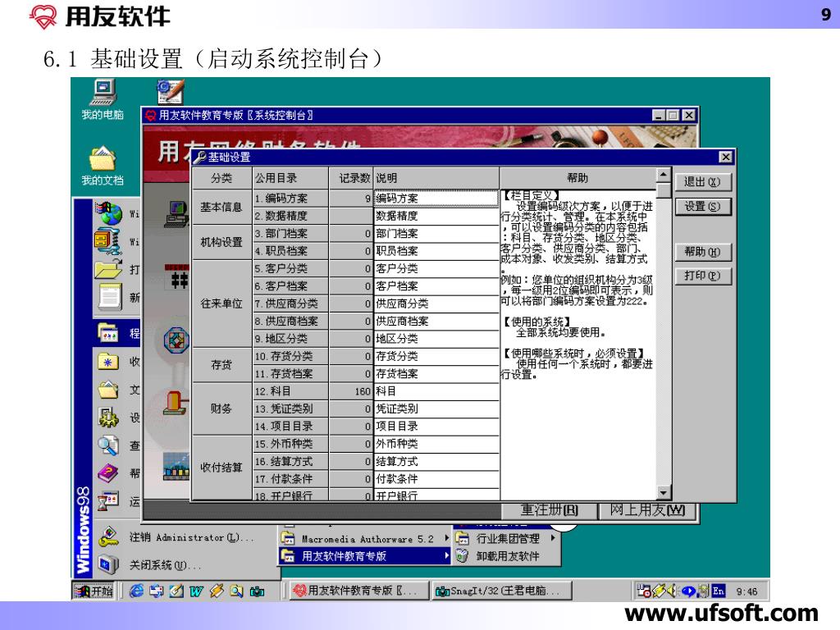840x630 pixels.
Task: Click the 基础设置 dialog title wrench icon
Action: [x=200, y=157]
